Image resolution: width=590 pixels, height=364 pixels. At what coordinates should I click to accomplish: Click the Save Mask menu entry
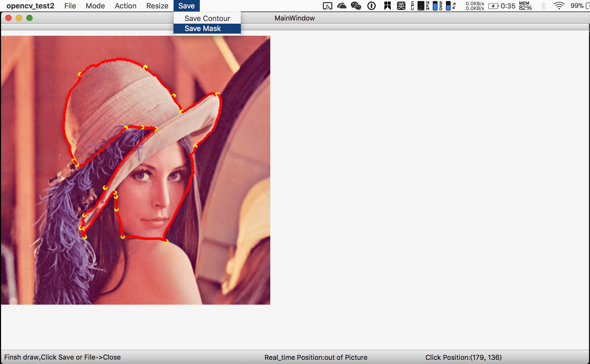pos(202,28)
